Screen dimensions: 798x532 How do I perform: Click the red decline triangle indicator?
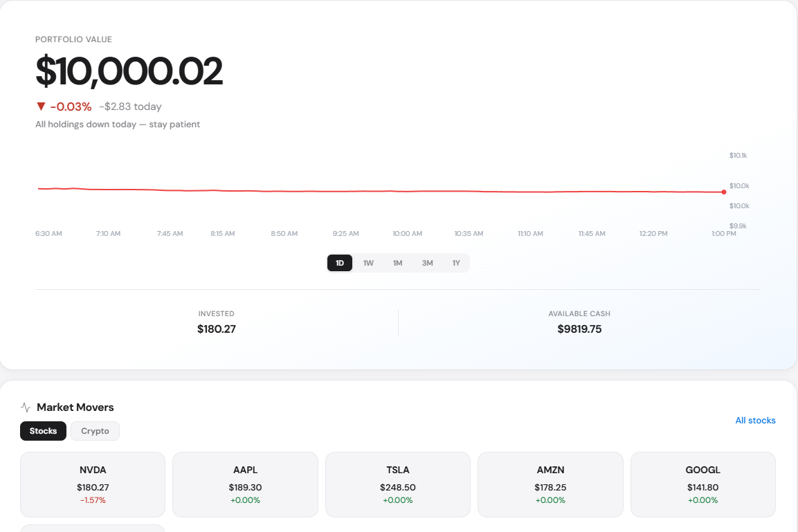[41, 106]
